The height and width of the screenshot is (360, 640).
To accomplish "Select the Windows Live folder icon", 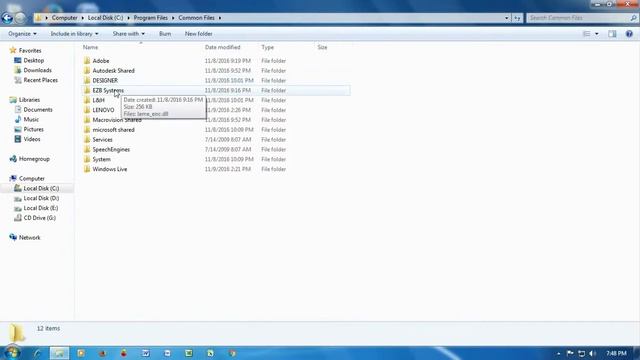I will 87,169.
